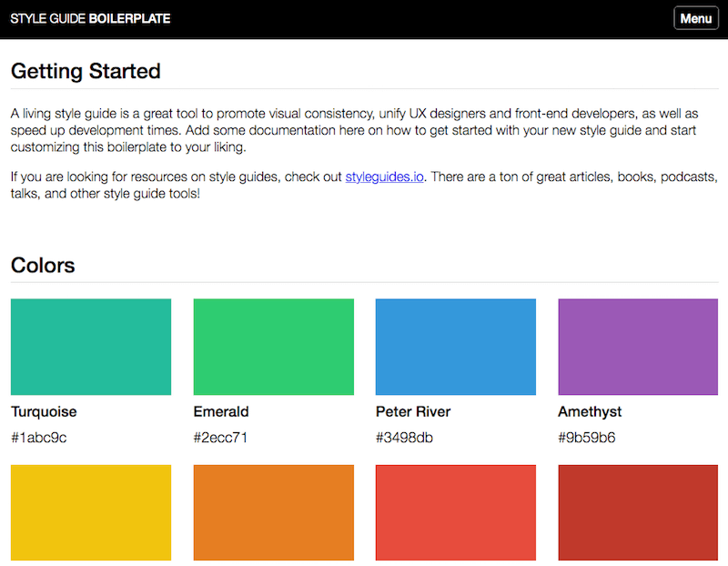Click the #1abc9c hex code
This screenshot has height=566, width=728.
(39, 438)
